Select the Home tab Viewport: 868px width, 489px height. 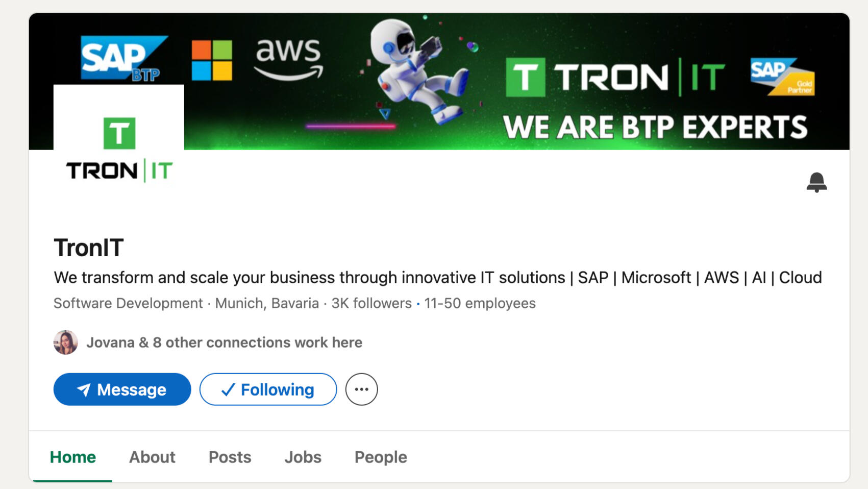(72, 457)
